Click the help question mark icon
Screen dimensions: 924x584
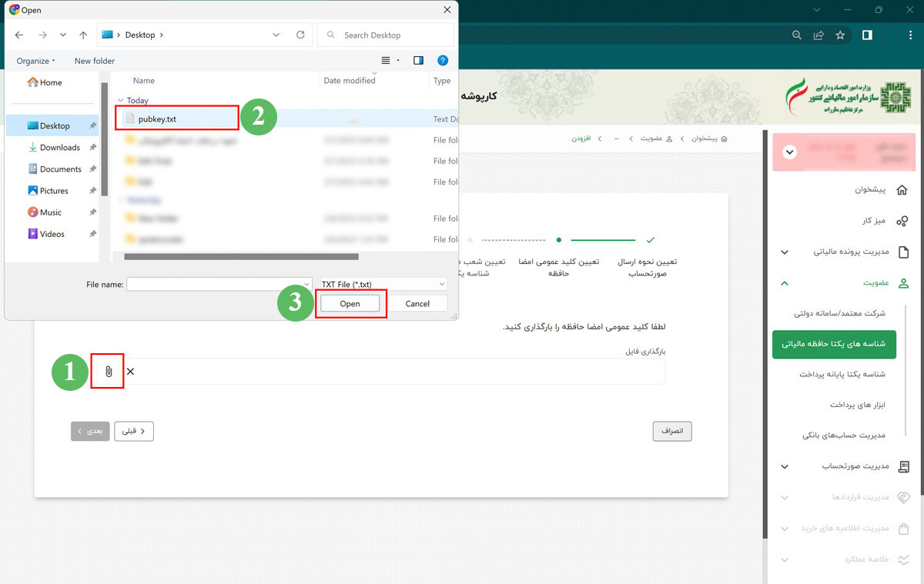[x=443, y=60]
